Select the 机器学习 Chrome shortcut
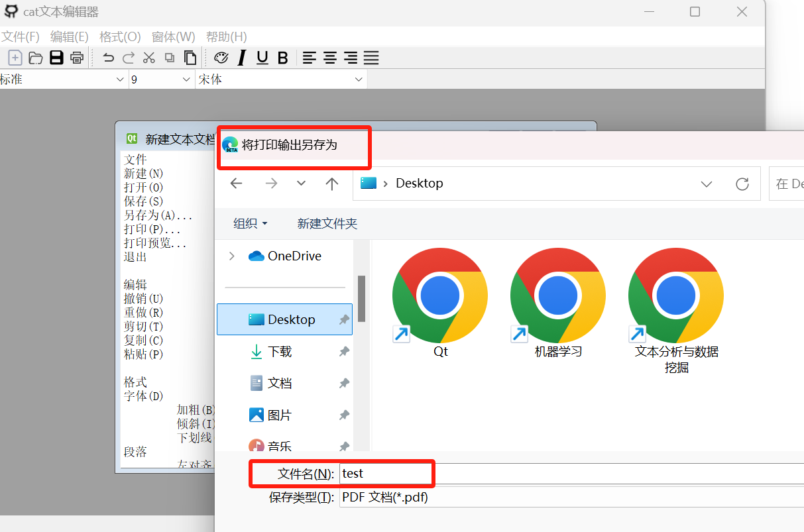This screenshot has width=804, height=532. pos(558,303)
